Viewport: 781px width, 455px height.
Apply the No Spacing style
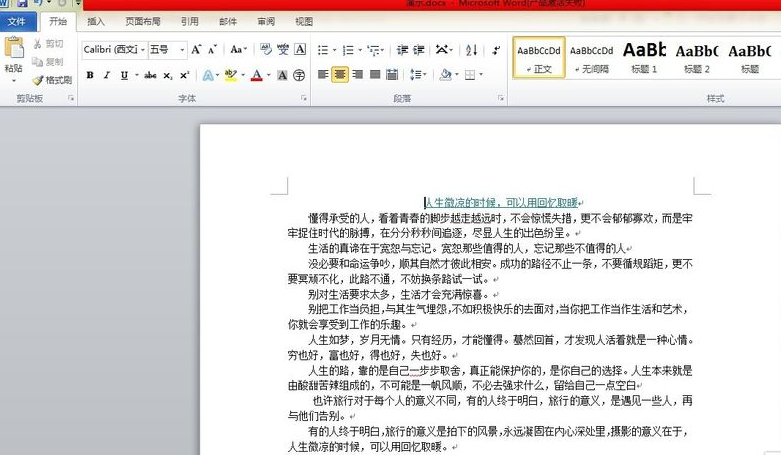click(592, 57)
